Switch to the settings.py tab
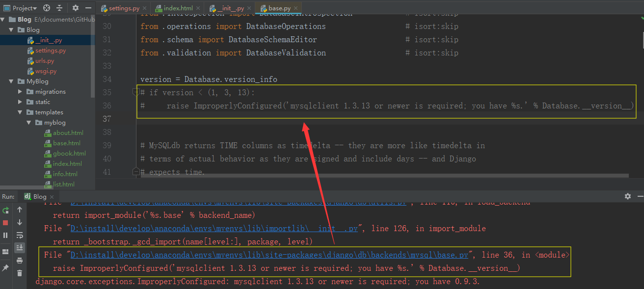644x289 pixels. [x=124, y=8]
